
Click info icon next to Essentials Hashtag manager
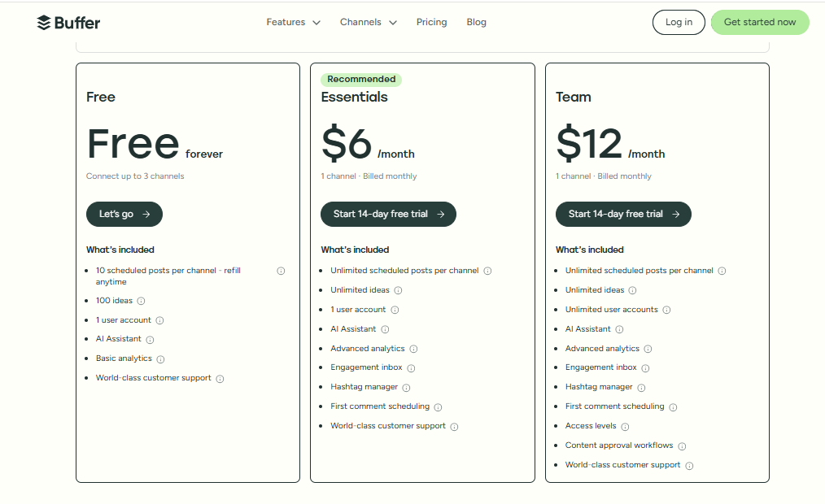pos(406,388)
